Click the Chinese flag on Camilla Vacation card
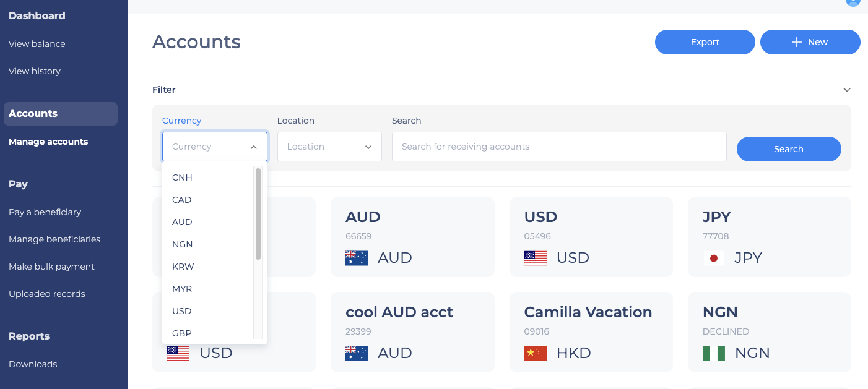The width and height of the screenshot is (868, 389). point(536,353)
